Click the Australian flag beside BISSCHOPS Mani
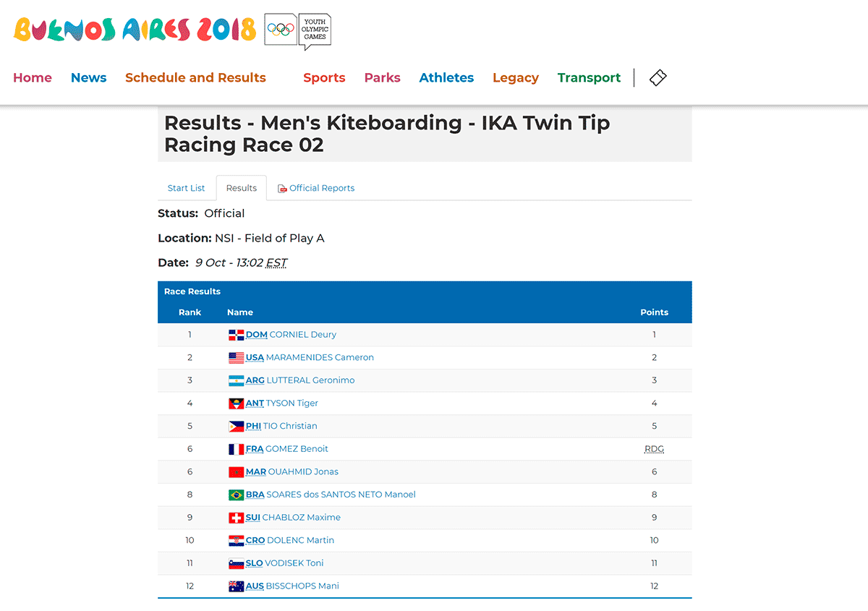The width and height of the screenshot is (868, 611). click(237, 586)
